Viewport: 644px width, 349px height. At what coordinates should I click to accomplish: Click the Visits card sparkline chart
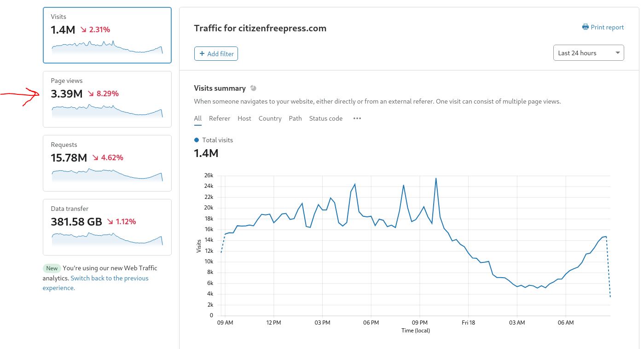(x=107, y=47)
